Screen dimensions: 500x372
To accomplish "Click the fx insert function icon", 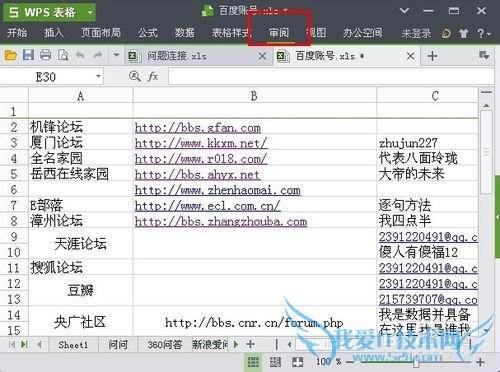I will (x=153, y=77).
